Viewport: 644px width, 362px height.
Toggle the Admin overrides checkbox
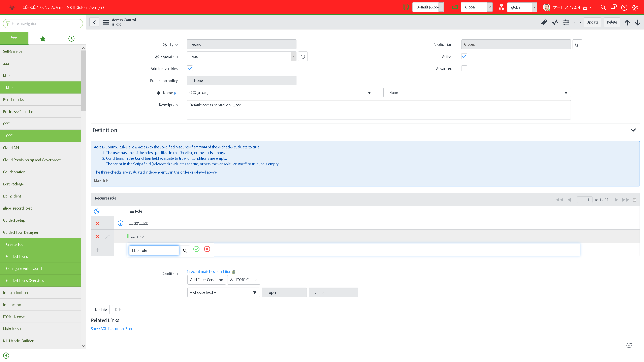pyautogui.click(x=190, y=68)
